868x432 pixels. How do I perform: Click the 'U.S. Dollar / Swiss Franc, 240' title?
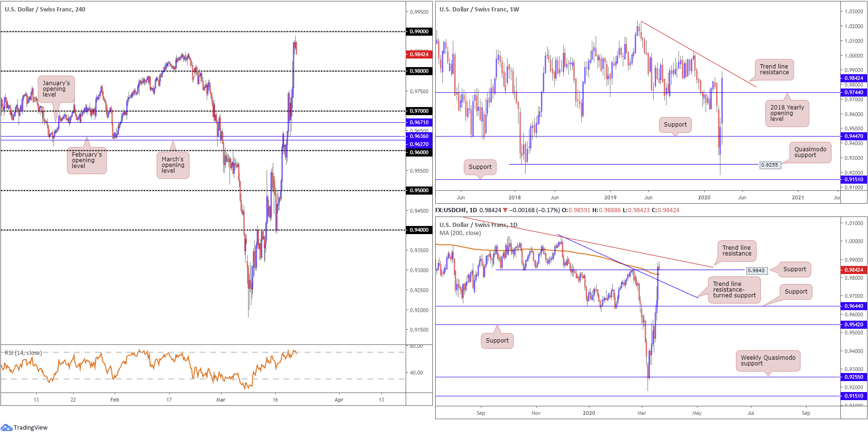click(x=45, y=9)
